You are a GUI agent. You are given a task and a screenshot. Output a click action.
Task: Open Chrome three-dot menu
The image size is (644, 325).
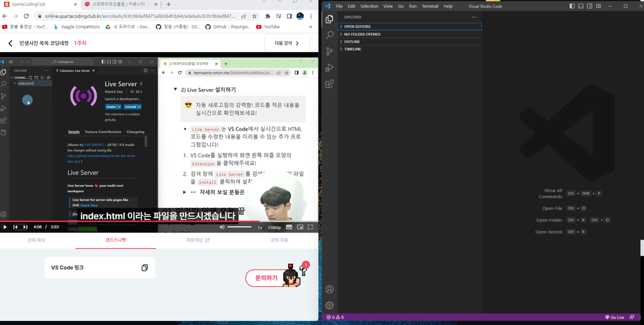(311, 17)
